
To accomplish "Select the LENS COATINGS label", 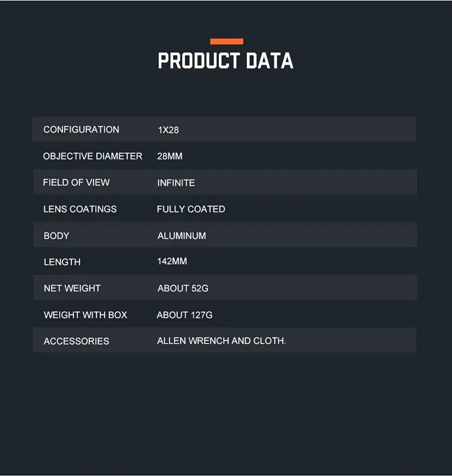I will pos(80,209).
